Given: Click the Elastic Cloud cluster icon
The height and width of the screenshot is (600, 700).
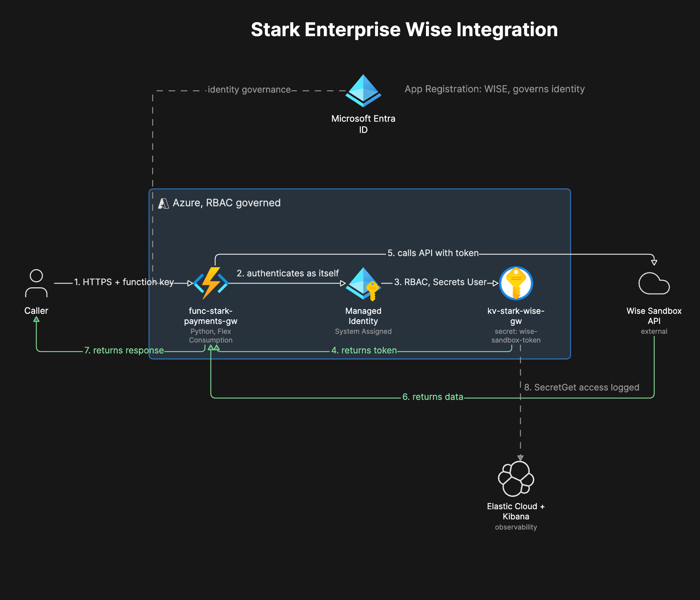Looking at the screenshot, I should coord(516,479).
